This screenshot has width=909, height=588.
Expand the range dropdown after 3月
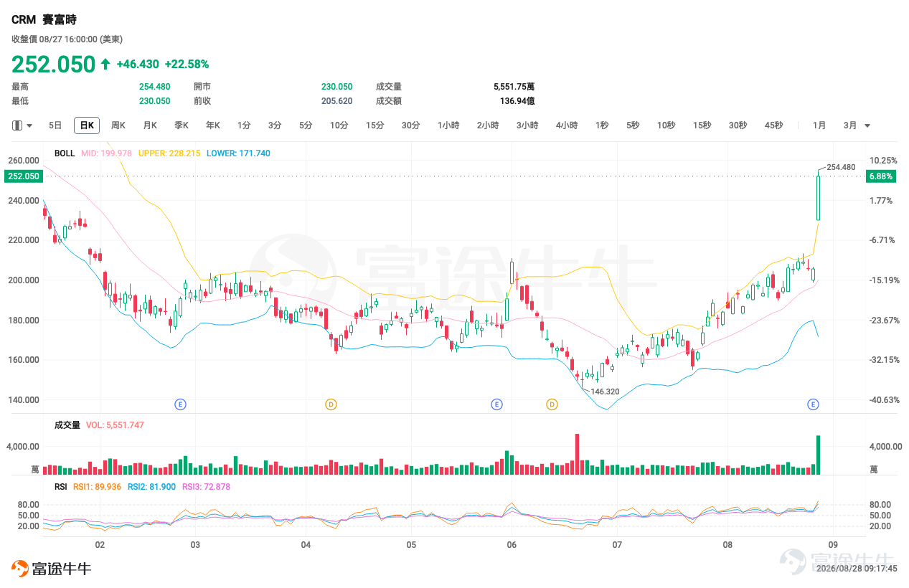click(x=867, y=126)
